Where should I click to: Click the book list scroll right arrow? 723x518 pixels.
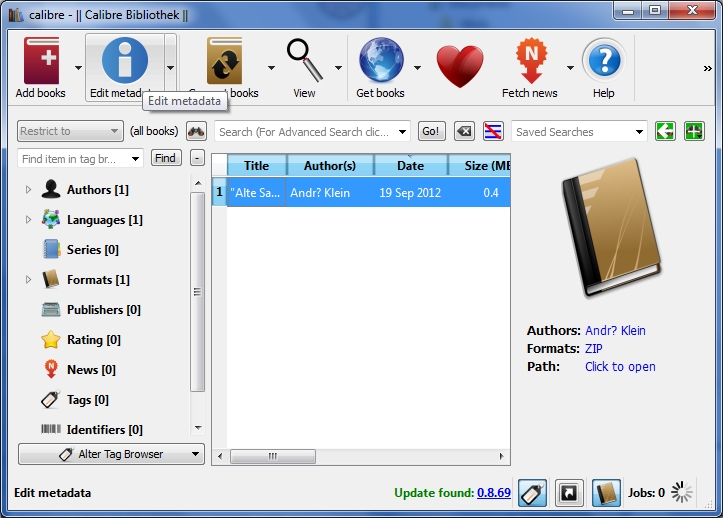pyautogui.click(x=502, y=456)
